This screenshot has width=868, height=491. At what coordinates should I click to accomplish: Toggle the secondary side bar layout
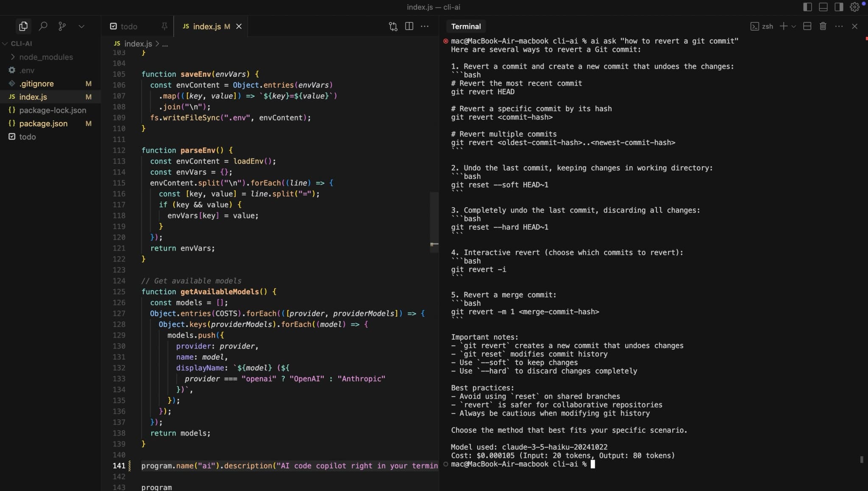click(839, 7)
